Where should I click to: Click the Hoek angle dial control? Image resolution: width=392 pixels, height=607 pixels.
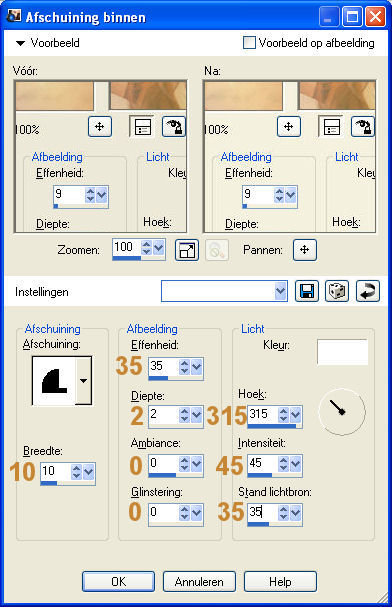pos(342,412)
